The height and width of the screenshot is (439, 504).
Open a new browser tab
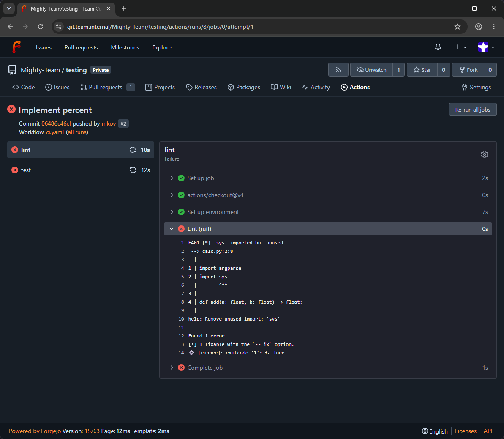pos(124,9)
